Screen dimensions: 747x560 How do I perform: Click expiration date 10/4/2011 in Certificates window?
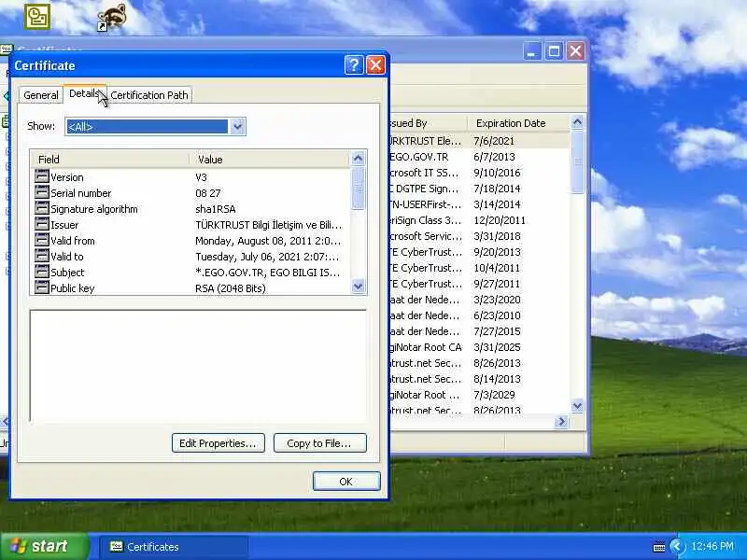(497, 268)
